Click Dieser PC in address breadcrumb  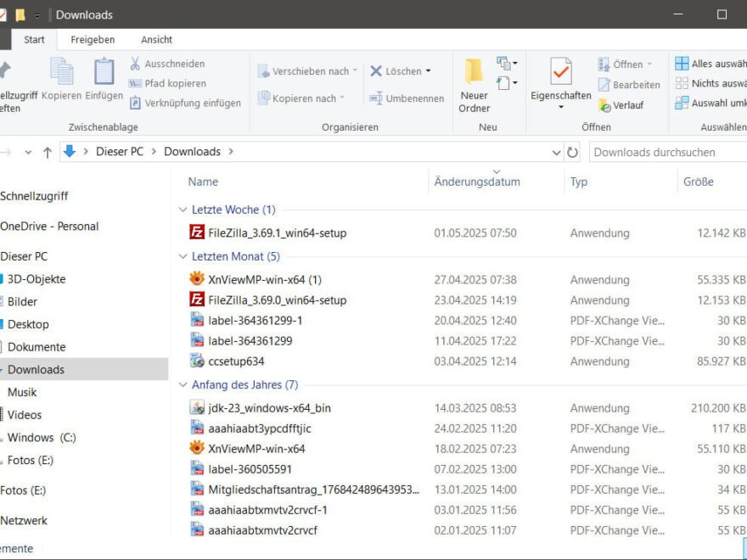120,151
